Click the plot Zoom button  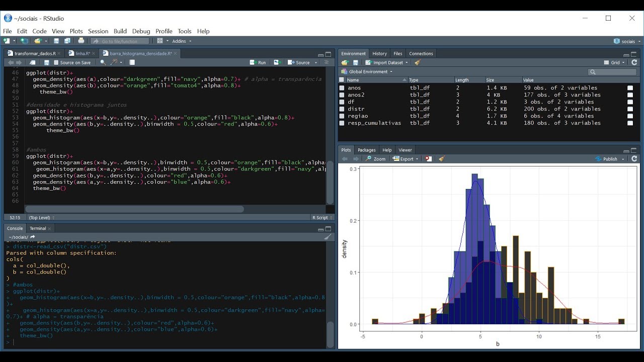376,159
